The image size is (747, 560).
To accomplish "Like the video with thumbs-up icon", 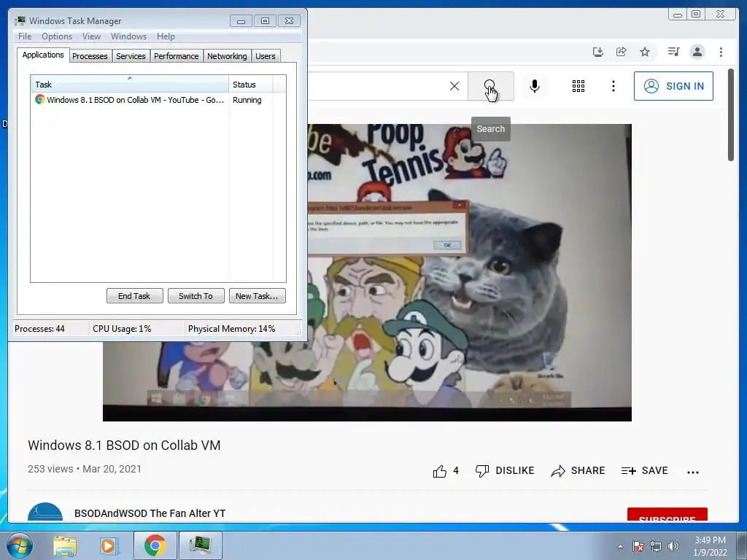I will (x=440, y=471).
